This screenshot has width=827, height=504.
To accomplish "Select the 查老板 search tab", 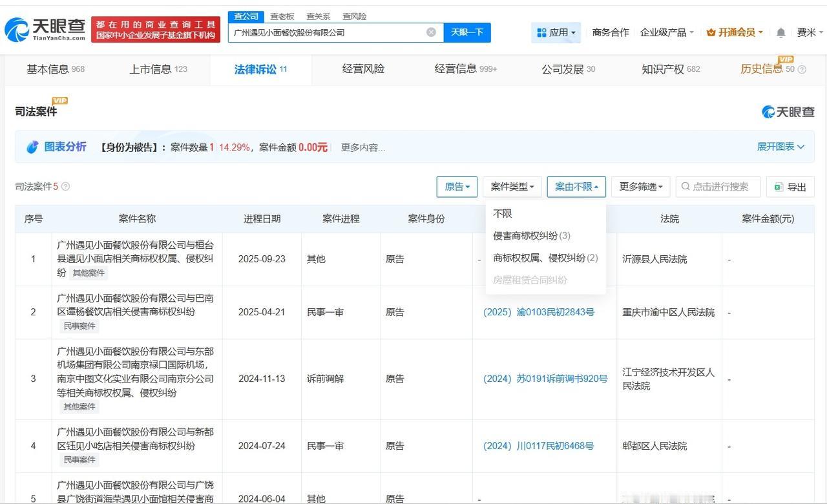I will 282,16.
